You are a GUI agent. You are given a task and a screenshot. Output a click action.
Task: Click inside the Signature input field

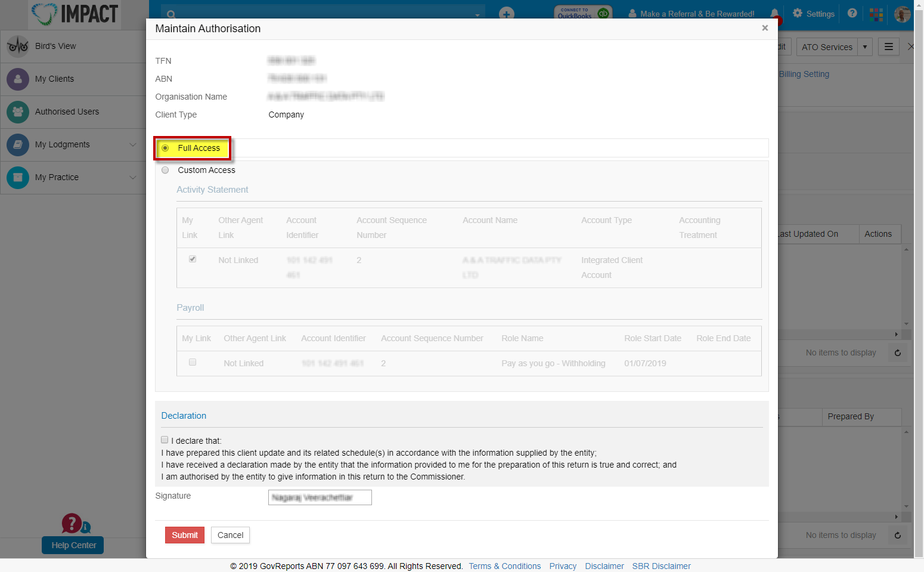click(320, 497)
